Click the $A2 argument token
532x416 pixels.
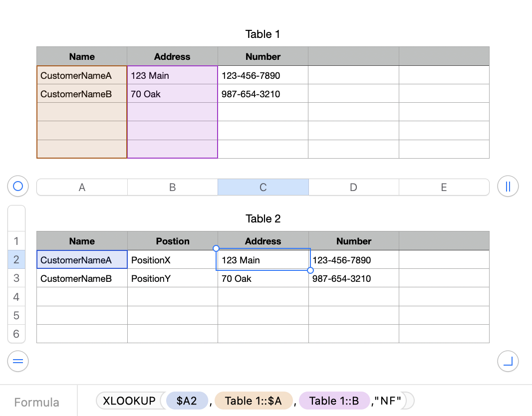click(187, 400)
